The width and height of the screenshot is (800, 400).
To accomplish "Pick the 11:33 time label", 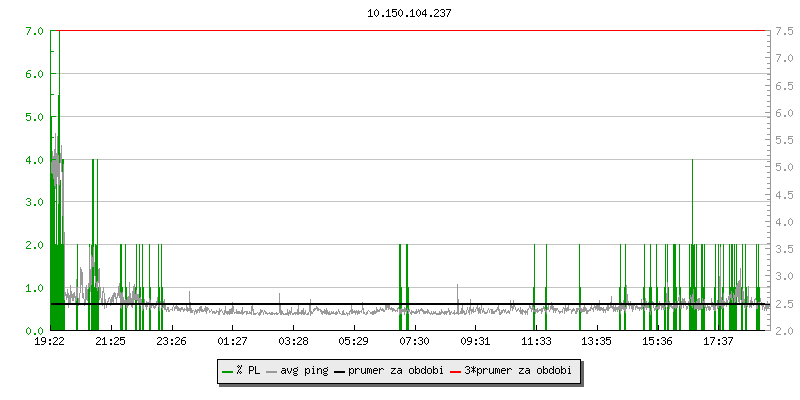I will pos(536,342).
